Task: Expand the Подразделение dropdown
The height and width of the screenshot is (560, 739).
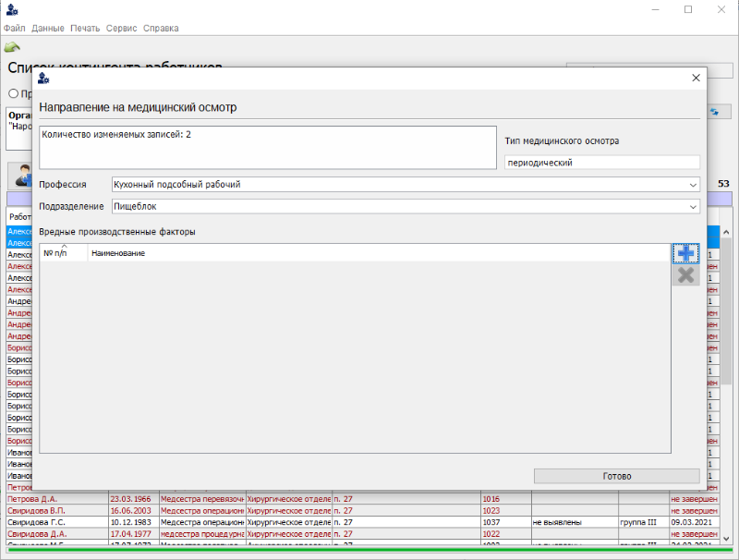Action: pyautogui.click(x=693, y=206)
